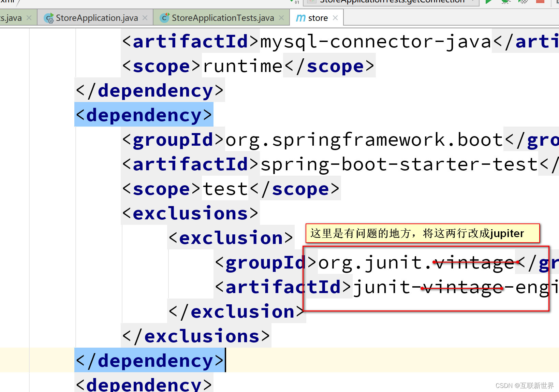The height and width of the screenshot is (392, 559).
Task: Click the red Stop button
Action: [540, 2]
